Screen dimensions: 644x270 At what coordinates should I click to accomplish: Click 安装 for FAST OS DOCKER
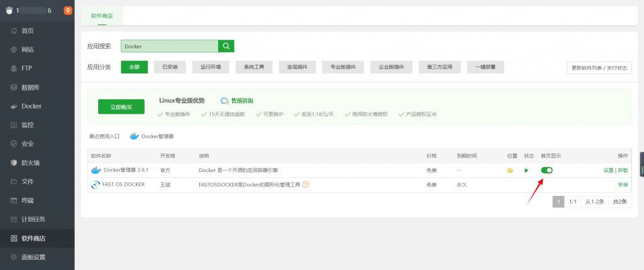[x=623, y=185]
